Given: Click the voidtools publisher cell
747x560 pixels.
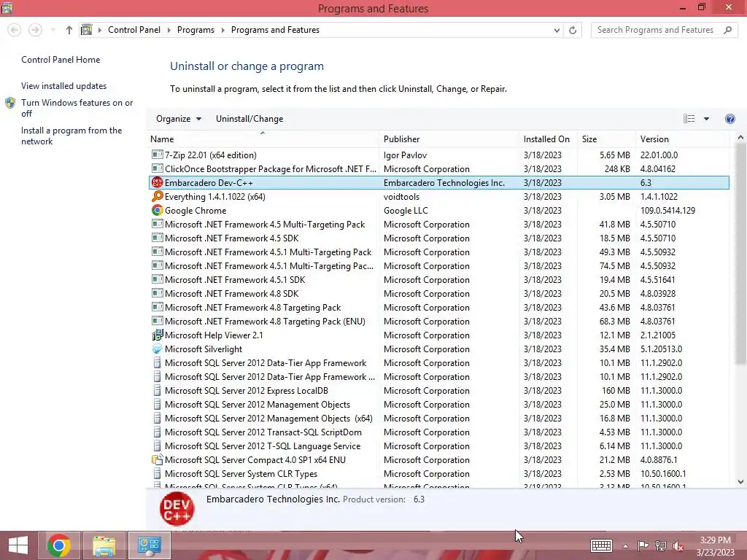Looking at the screenshot, I should tap(402, 196).
